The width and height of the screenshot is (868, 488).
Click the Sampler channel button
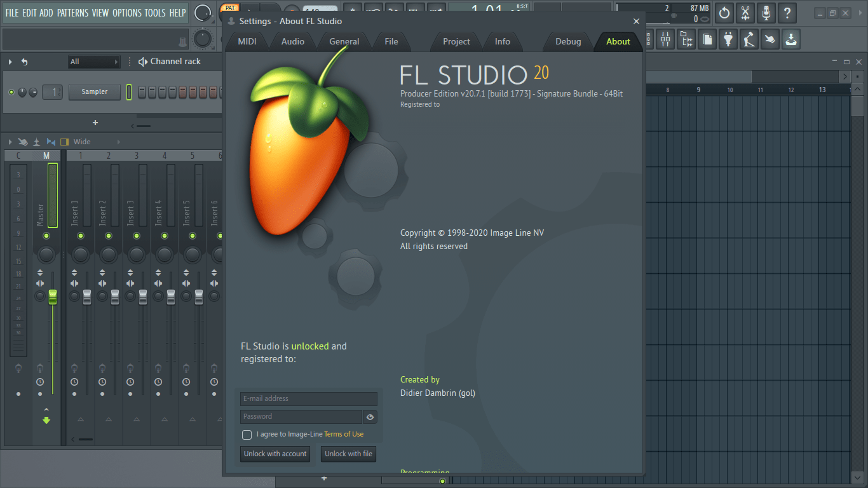pos(95,92)
